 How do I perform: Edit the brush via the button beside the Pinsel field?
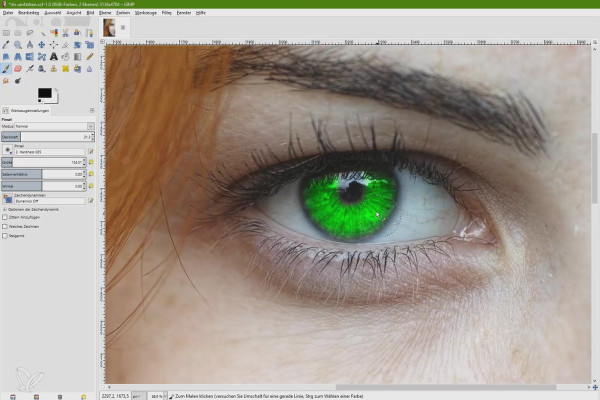point(91,152)
